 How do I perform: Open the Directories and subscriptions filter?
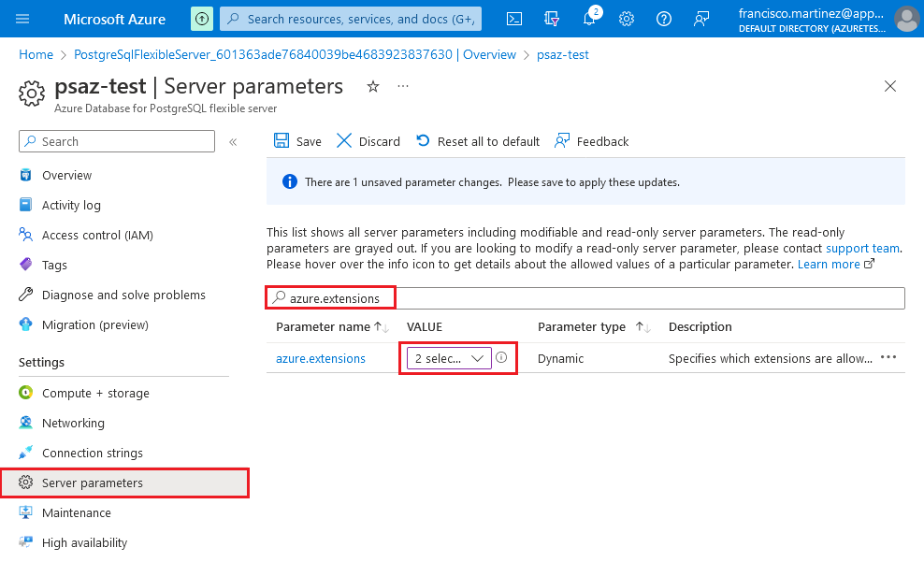point(552,19)
